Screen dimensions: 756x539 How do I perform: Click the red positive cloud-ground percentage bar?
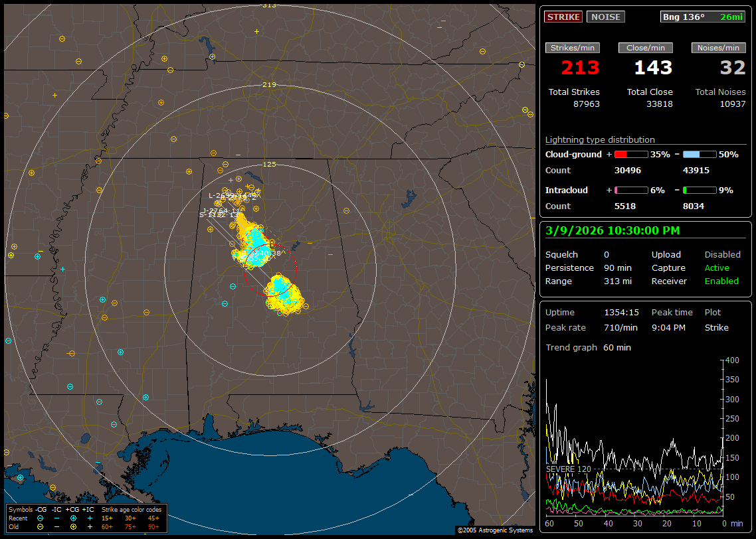point(630,154)
